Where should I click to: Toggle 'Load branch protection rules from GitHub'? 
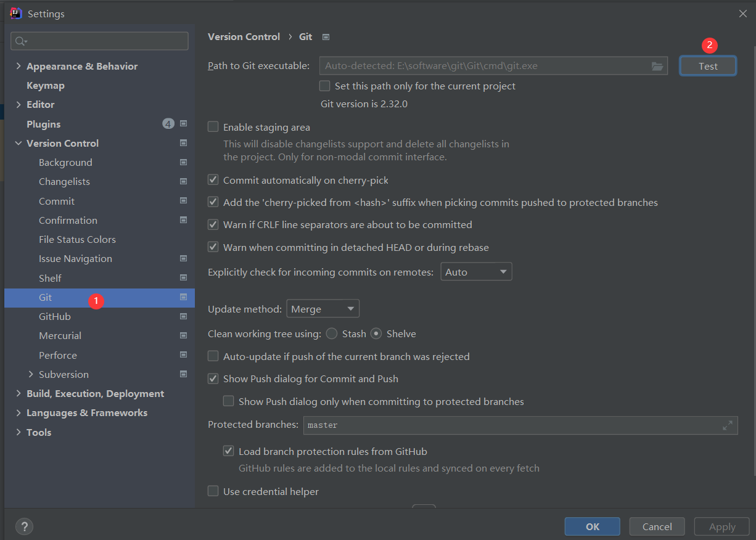coord(229,451)
